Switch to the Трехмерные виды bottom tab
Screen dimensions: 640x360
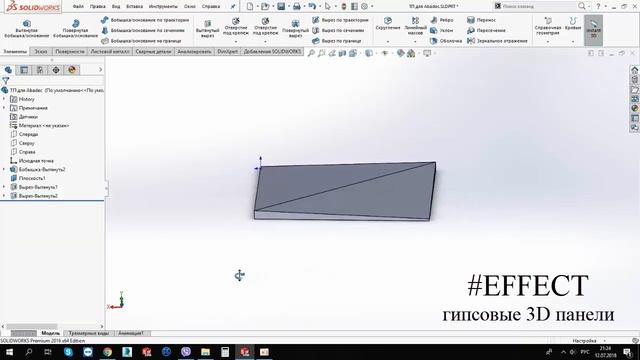point(89,333)
